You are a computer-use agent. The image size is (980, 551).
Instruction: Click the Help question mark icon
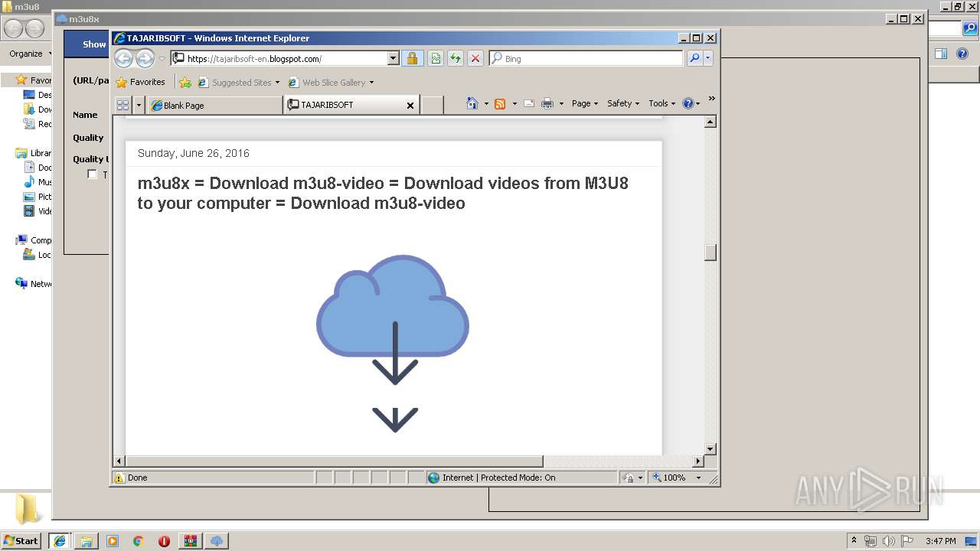click(x=688, y=103)
